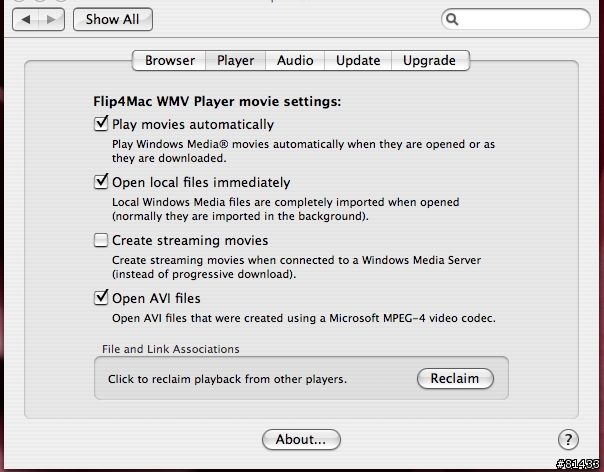This screenshot has height=472, width=604.
Task: Click the Create streaming movies label text
Action: click(190, 240)
